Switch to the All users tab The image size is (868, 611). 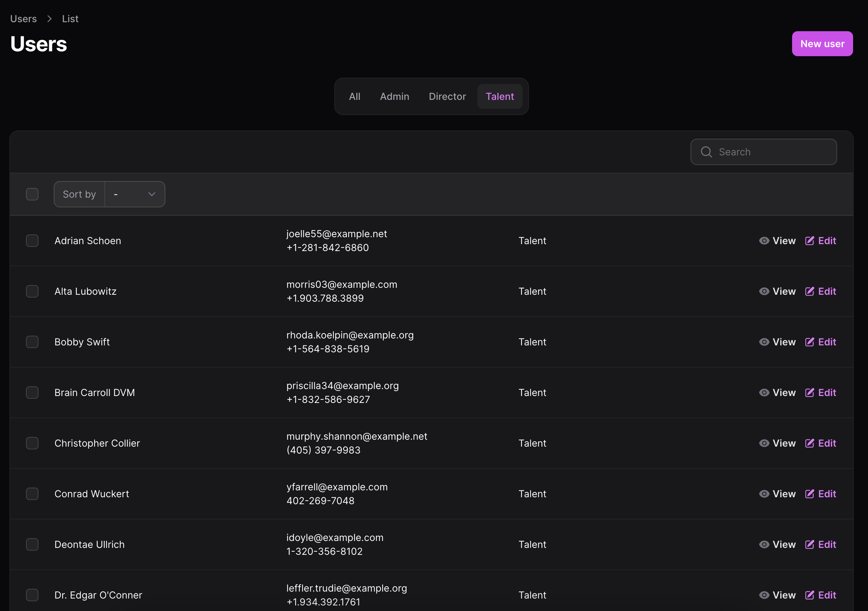point(355,96)
